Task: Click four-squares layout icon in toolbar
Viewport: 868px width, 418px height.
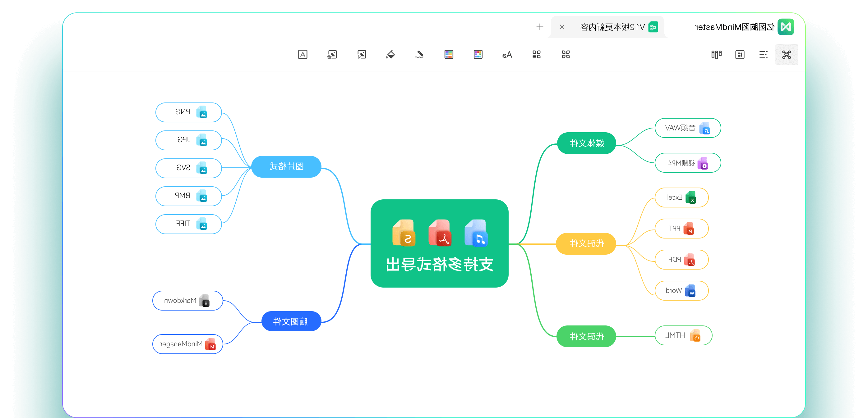Action: click(x=566, y=55)
